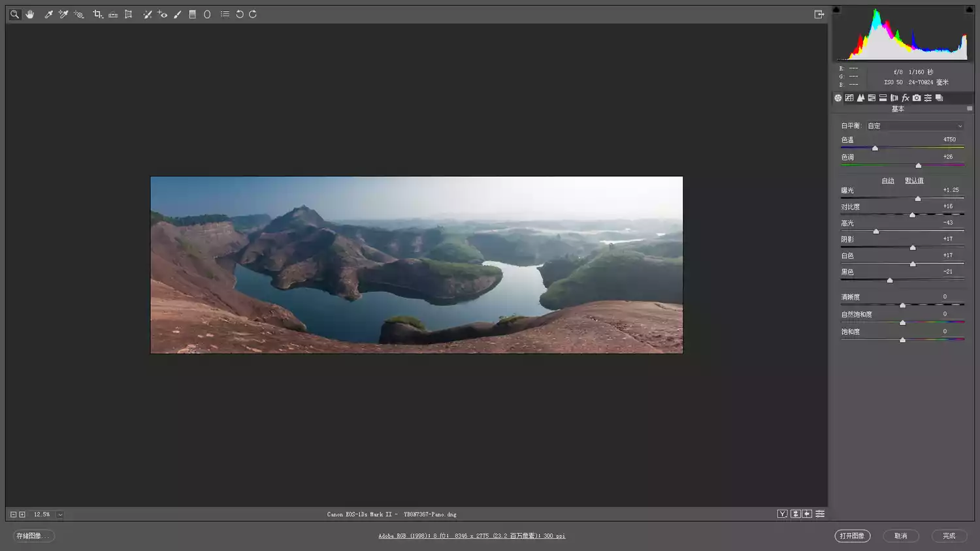The image size is (980, 551).
Task: Pick the Radial Filter tool
Action: (207, 14)
